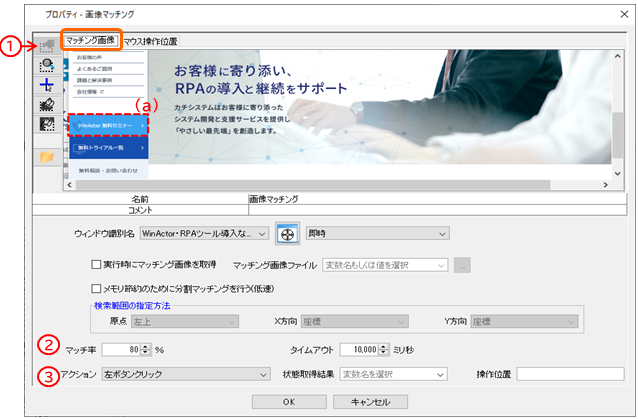Viewport: 638px width, 419px height.
Task: Click the magnifier search-area selection icon
Action: pos(47,65)
